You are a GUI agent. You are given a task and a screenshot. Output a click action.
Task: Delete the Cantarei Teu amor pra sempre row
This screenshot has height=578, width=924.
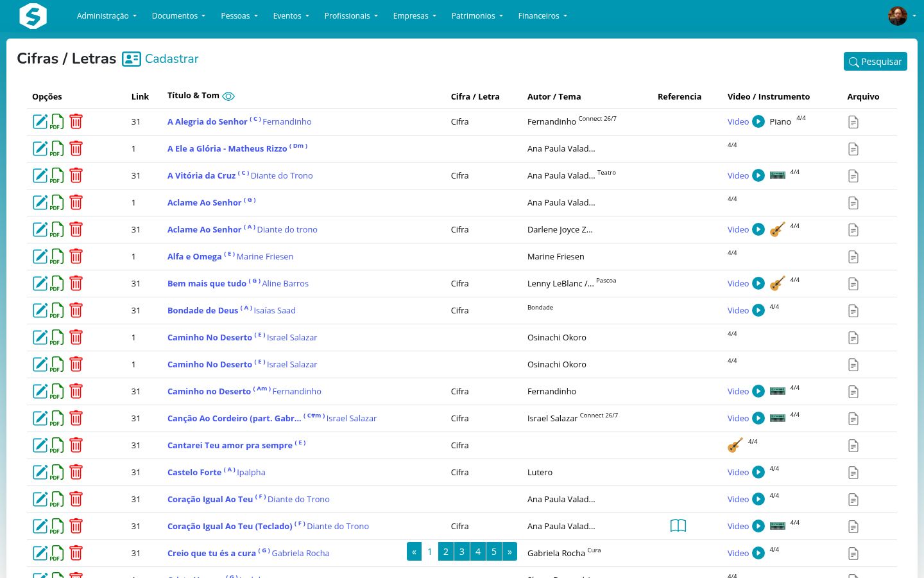tap(76, 445)
